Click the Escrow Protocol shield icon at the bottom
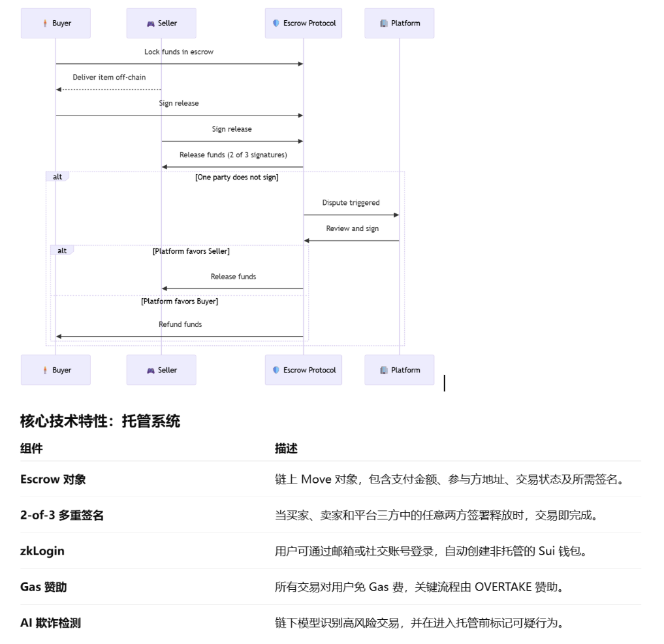Screen dimensions: 664x644 [275, 370]
